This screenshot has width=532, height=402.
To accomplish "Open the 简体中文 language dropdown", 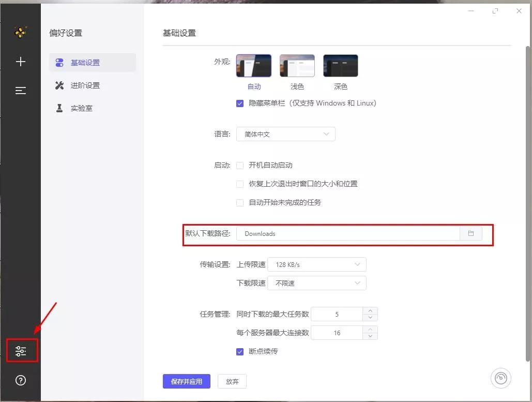I will point(285,133).
